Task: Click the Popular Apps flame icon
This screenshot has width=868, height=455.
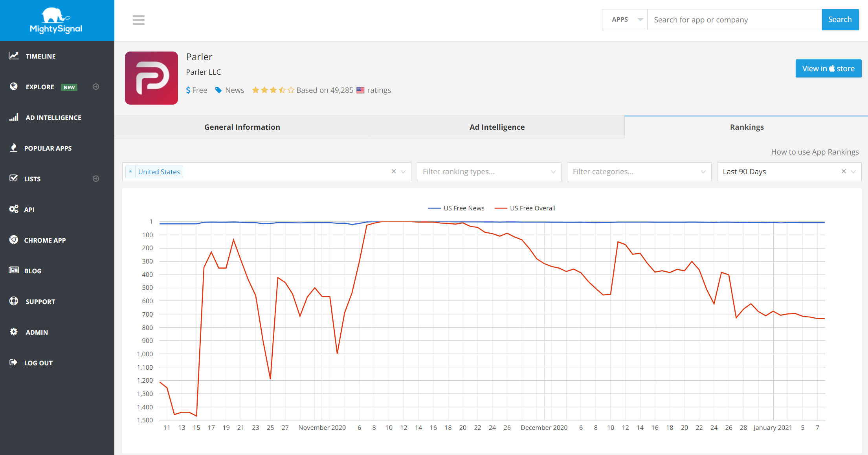Action: pos(14,148)
